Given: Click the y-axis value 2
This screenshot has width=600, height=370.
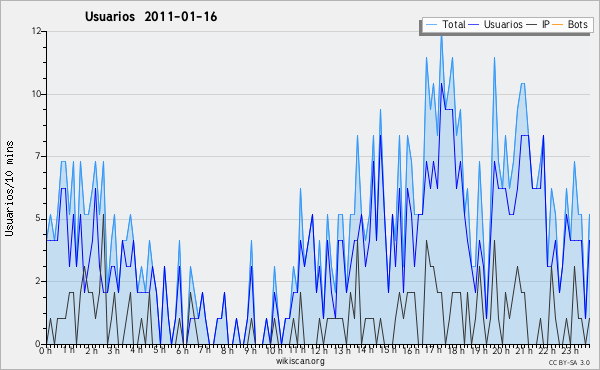Looking at the screenshot, I should [39, 281].
